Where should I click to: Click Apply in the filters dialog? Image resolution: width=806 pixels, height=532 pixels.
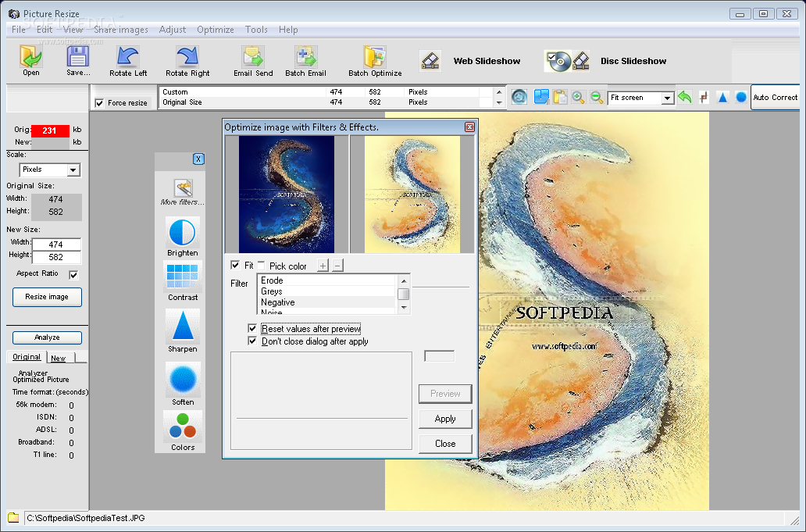tap(445, 419)
